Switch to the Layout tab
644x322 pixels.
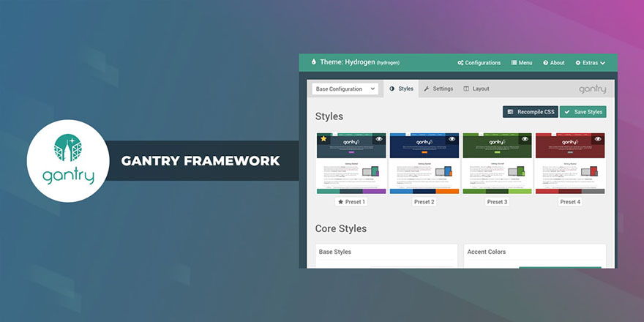476,89
